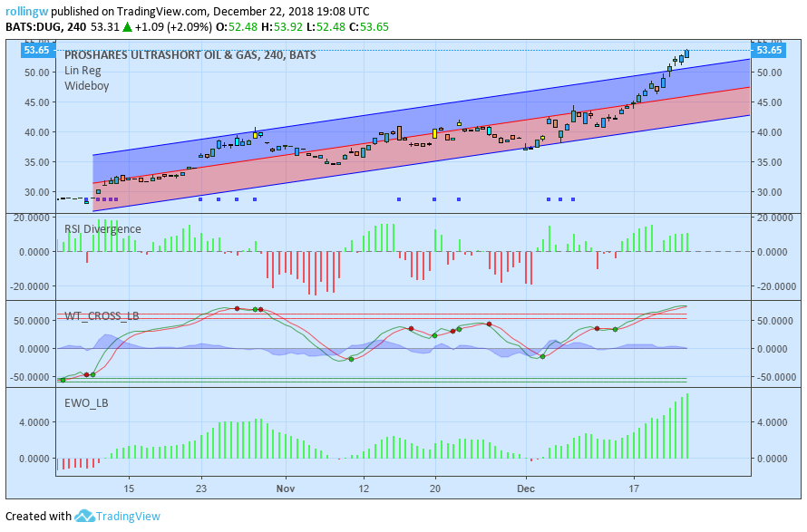Click the tallest green EWO bar at far right
807x532 pixels.
point(687,426)
